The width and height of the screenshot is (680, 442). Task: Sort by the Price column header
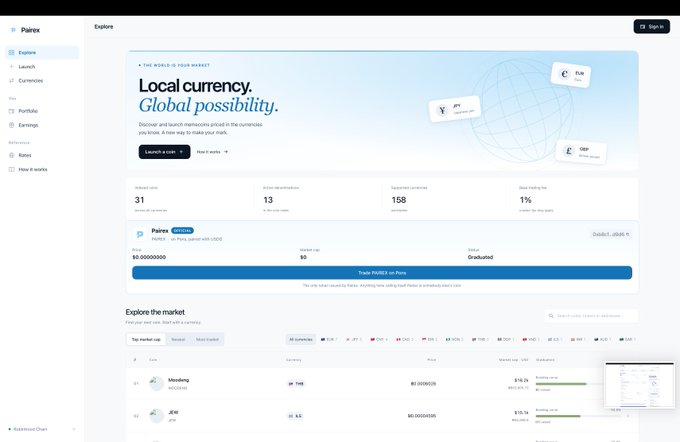pyautogui.click(x=432, y=360)
